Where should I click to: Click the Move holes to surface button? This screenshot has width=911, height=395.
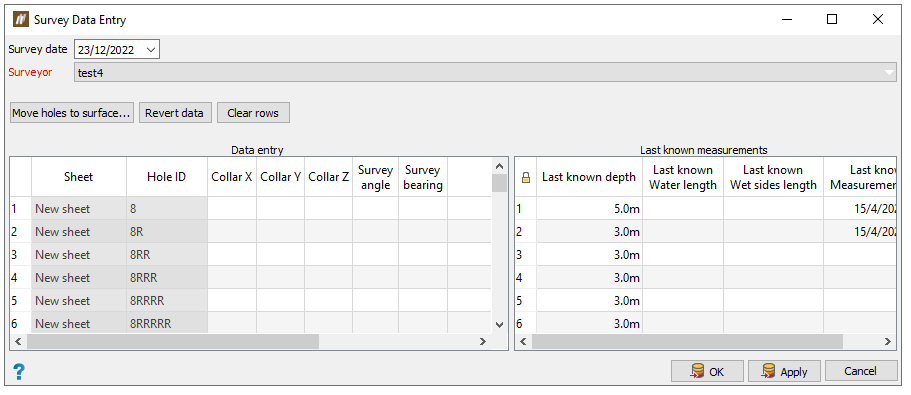(x=72, y=113)
